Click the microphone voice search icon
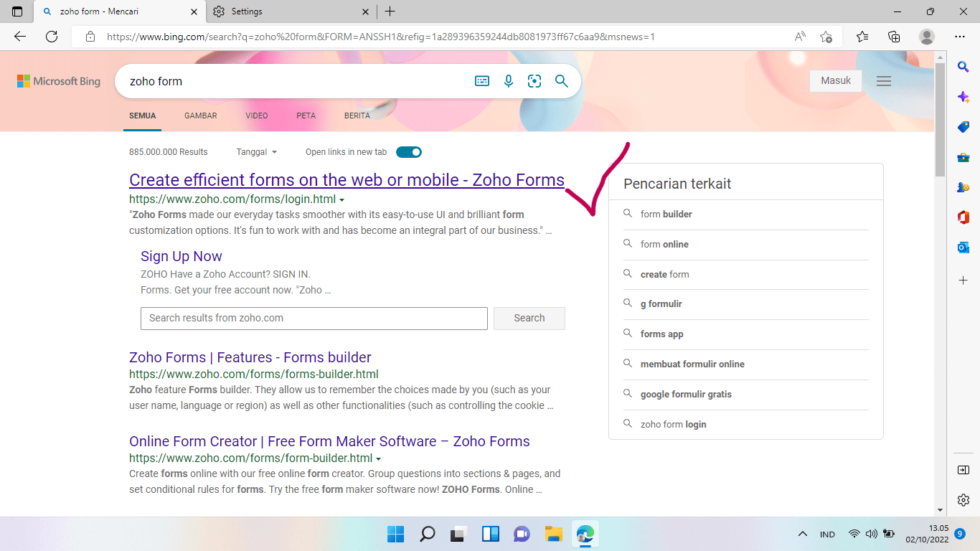The height and width of the screenshot is (551, 980). tap(509, 81)
